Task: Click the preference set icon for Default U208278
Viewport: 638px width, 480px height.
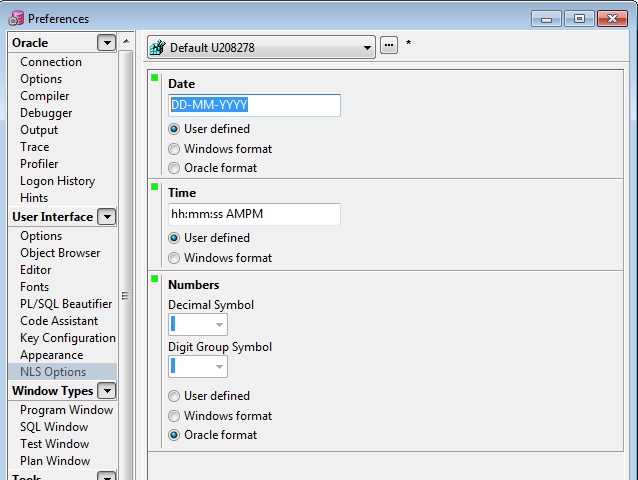Action: tap(157, 47)
